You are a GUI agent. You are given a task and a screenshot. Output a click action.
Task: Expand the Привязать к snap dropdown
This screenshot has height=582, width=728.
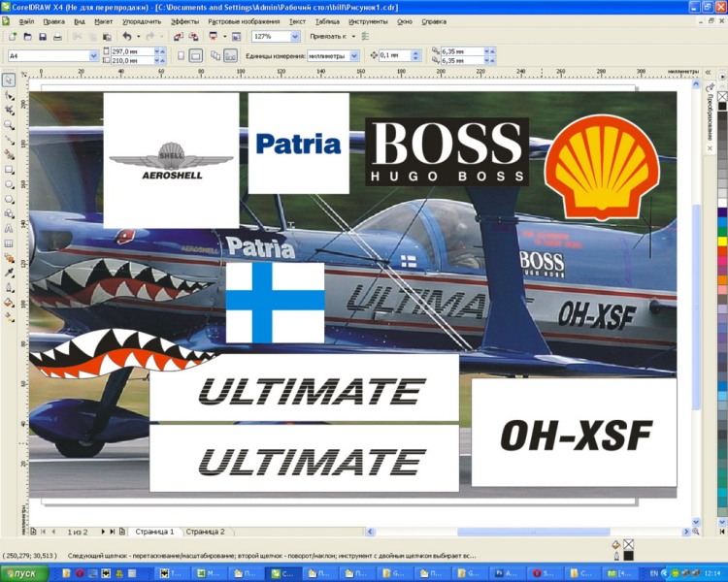click(x=353, y=36)
